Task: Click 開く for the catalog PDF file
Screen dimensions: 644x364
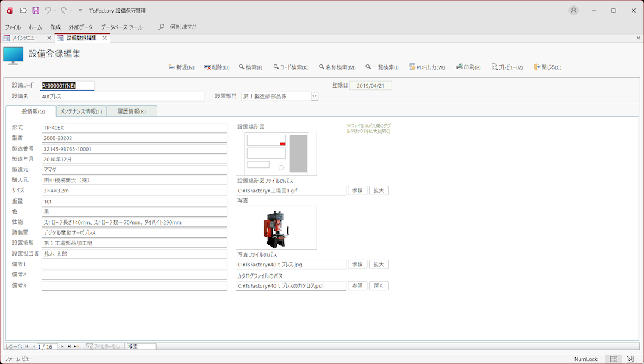Action: (379, 286)
